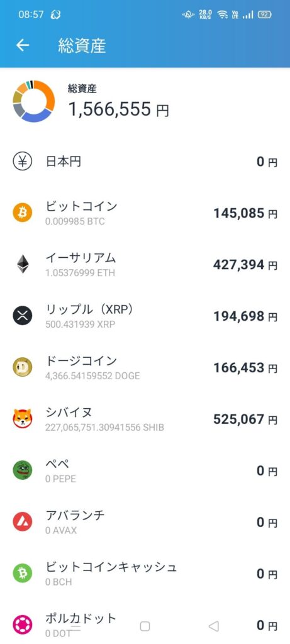Tap the Bitcoin Cash green icon
The height and width of the screenshot is (644, 290).
[22, 574]
